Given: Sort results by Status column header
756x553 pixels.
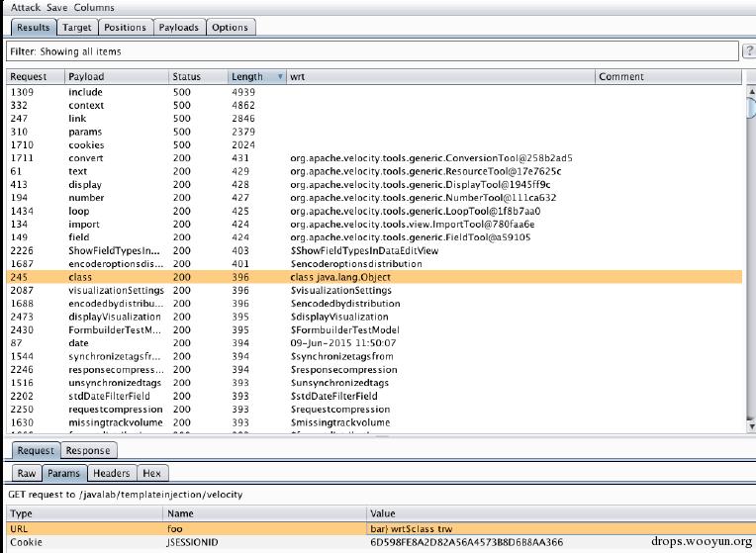Looking at the screenshot, I should click(x=186, y=77).
